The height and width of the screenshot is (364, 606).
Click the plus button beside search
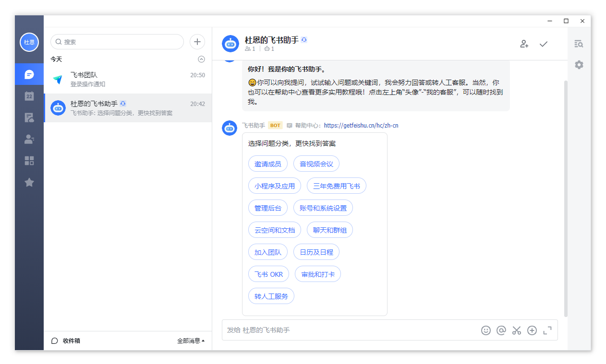[x=197, y=42]
